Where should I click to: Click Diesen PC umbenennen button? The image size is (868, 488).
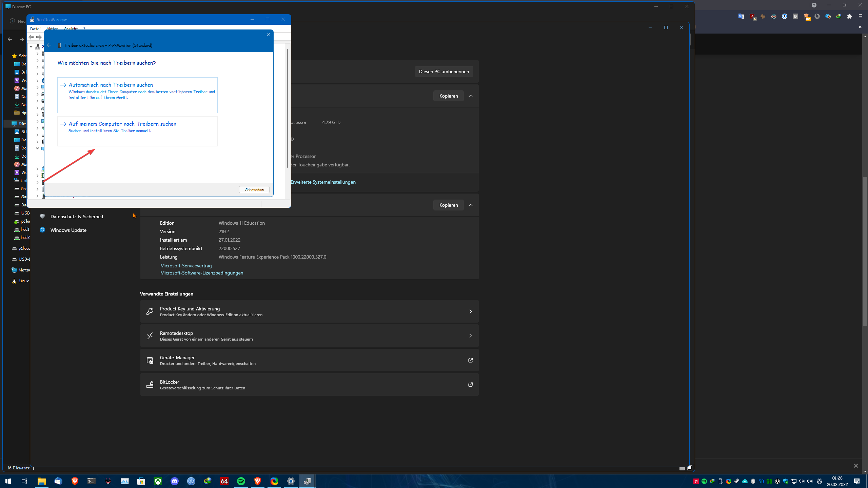coord(444,72)
